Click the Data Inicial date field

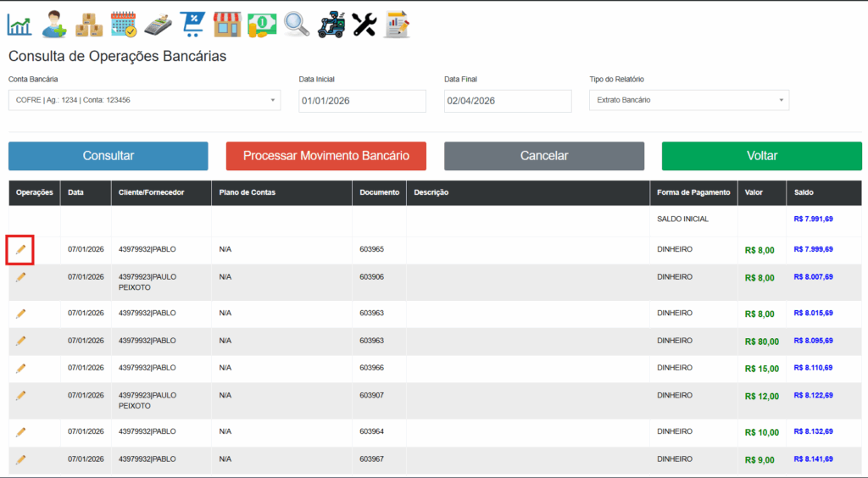[x=362, y=101]
